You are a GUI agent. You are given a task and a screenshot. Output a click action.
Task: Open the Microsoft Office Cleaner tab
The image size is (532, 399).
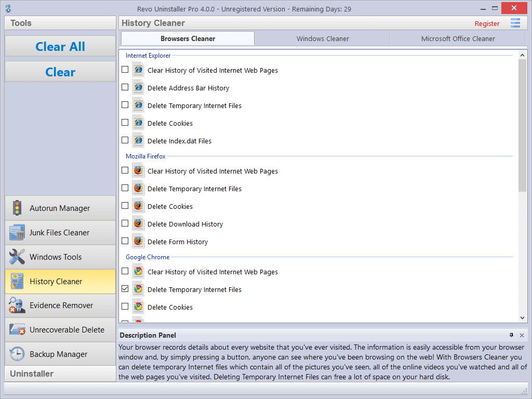(x=458, y=38)
